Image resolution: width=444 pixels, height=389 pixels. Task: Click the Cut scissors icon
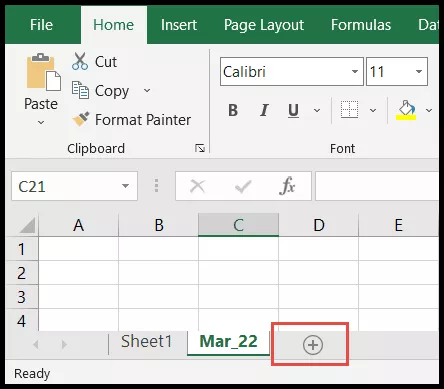pyautogui.click(x=80, y=61)
